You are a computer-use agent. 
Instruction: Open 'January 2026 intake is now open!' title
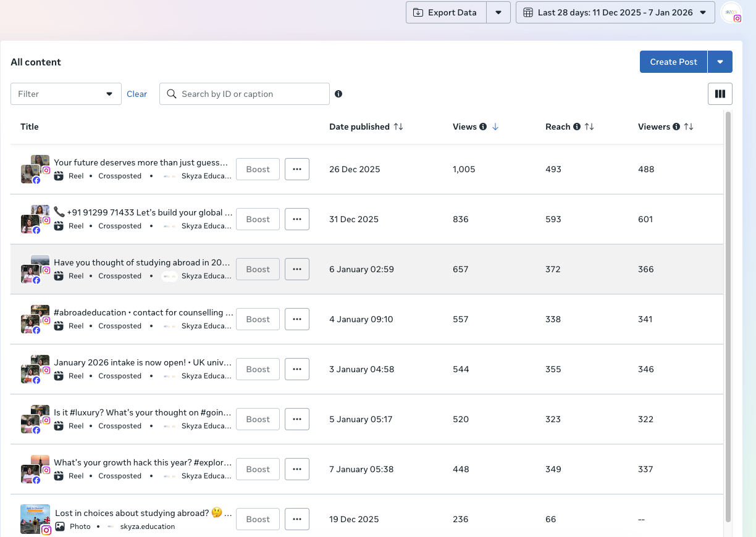point(143,363)
